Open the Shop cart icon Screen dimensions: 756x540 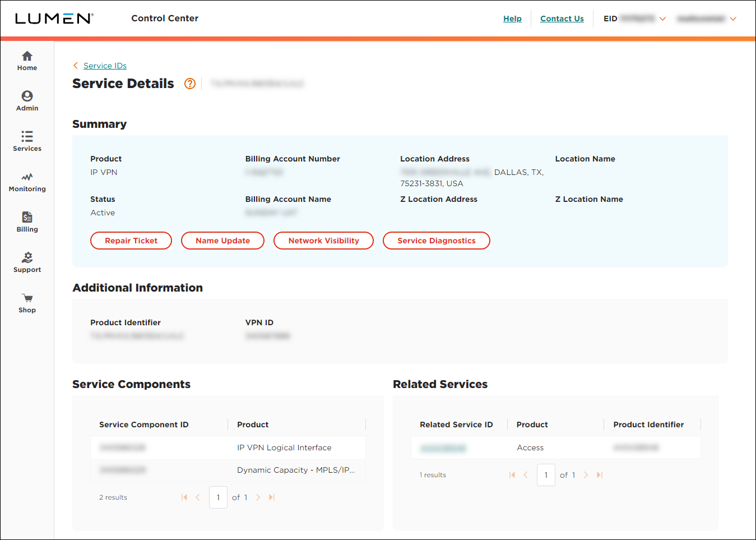click(27, 302)
